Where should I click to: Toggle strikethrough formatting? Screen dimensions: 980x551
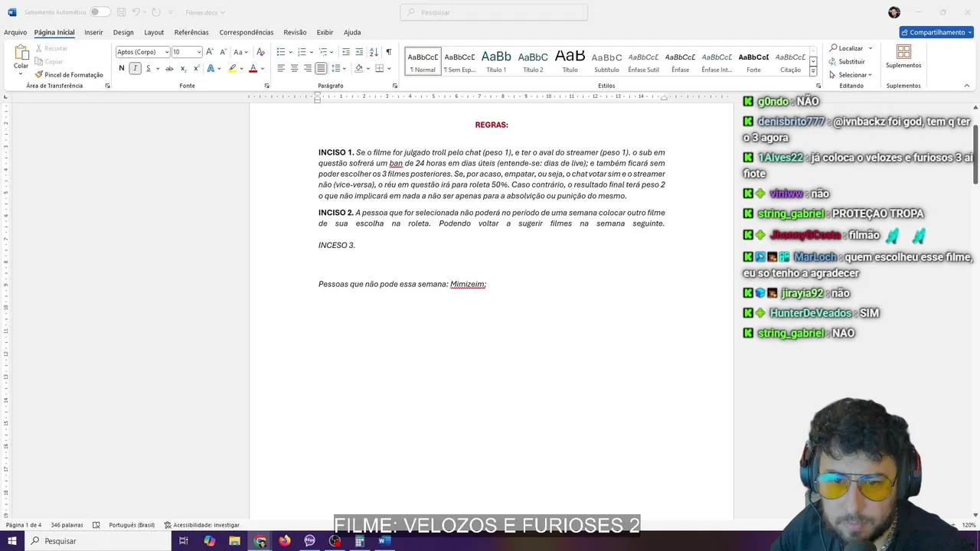169,68
